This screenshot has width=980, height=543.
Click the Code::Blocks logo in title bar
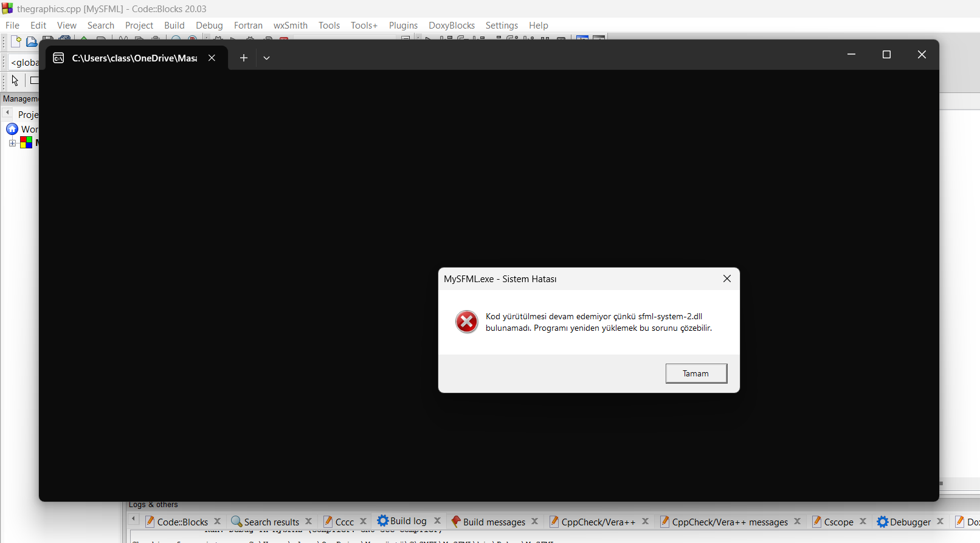7,9
